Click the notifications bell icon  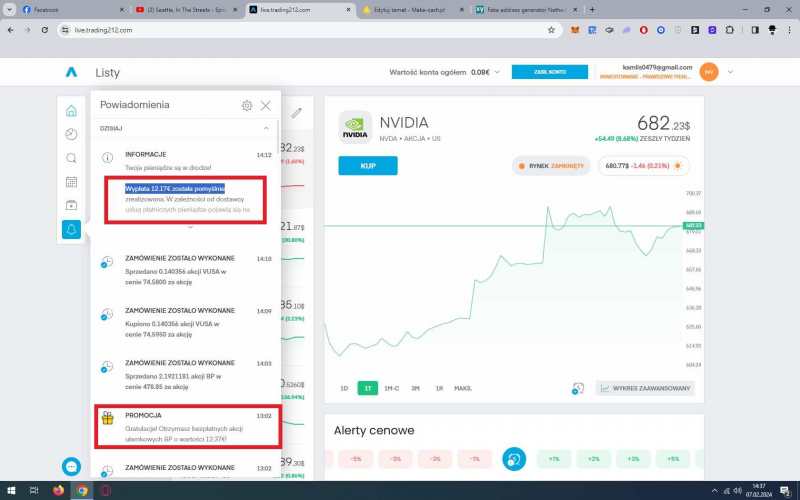click(x=71, y=230)
